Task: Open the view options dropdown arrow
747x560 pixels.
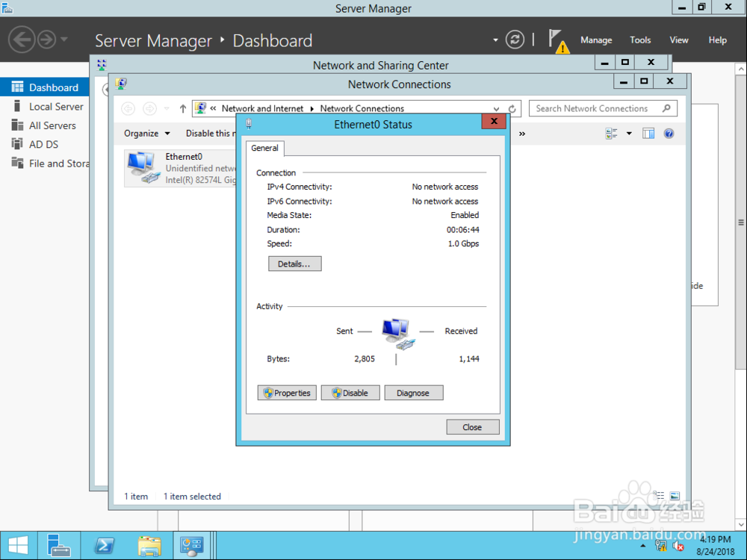Action: [x=629, y=134]
